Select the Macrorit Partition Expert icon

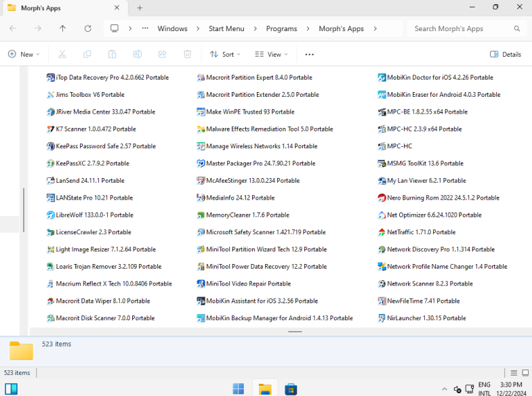[x=201, y=78]
